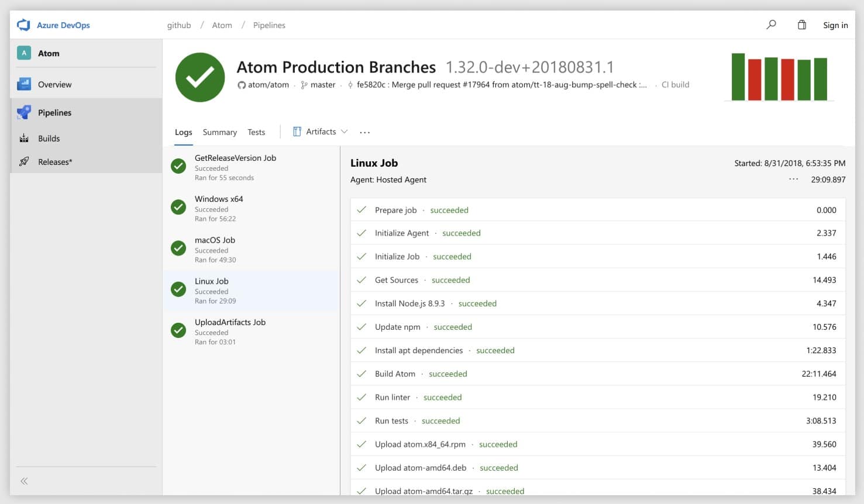
Task: Click the checkmark beside Get Sources
Action: (x=362, y=279)
